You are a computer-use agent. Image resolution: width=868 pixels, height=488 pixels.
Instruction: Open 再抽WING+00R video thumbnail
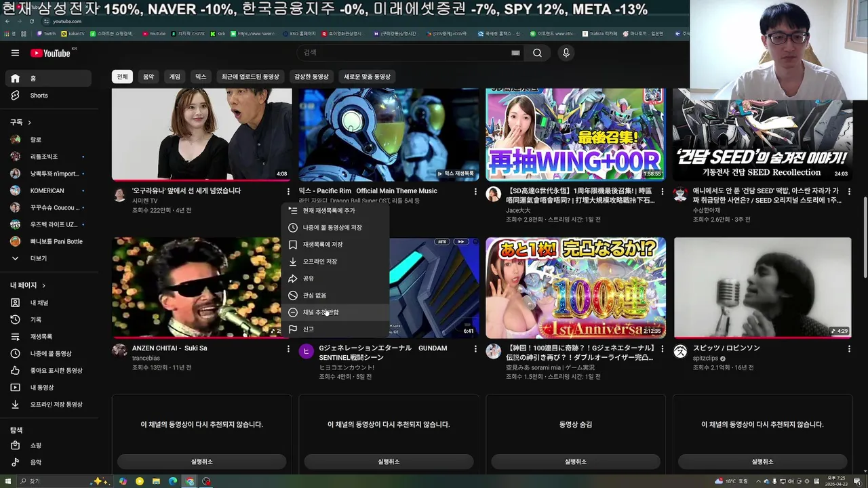click(575, 134)
